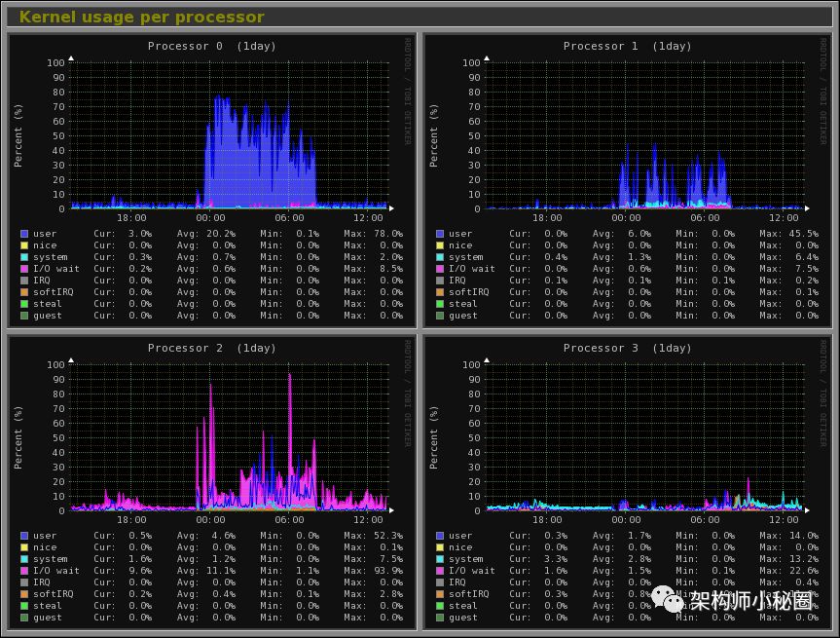Click the magenta I/O wait swatch under Processor 1

click(440, 269)
